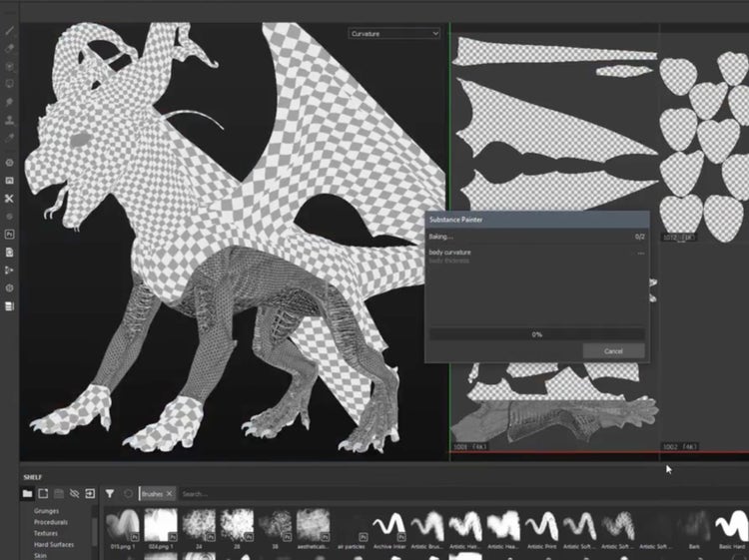The height and width of the screenshot is (560, 749).
Task: Click the striped list icon at sidebar bottom
Action: point(9,306)
